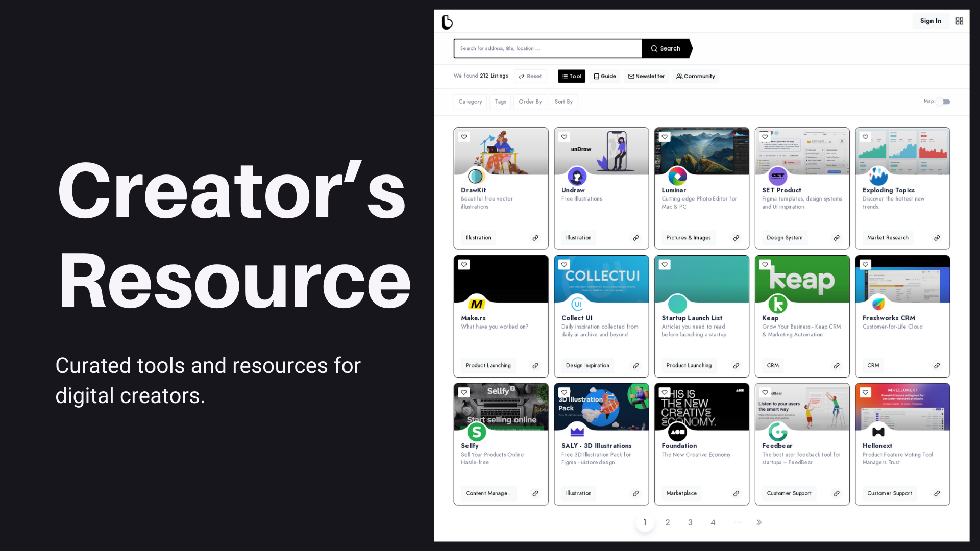Click the Sellfy round logo avatar
This screenshot has width=980, height=551.
476,432
